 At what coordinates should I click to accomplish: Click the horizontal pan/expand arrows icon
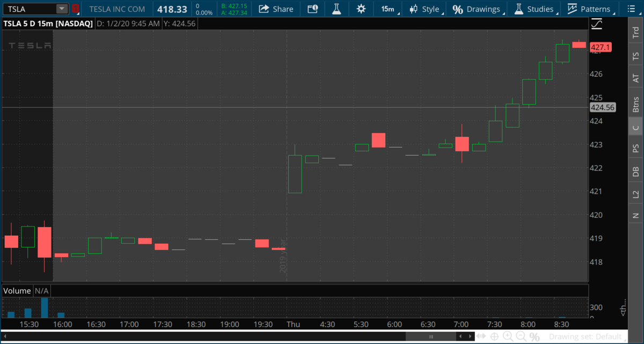point(481,336)
